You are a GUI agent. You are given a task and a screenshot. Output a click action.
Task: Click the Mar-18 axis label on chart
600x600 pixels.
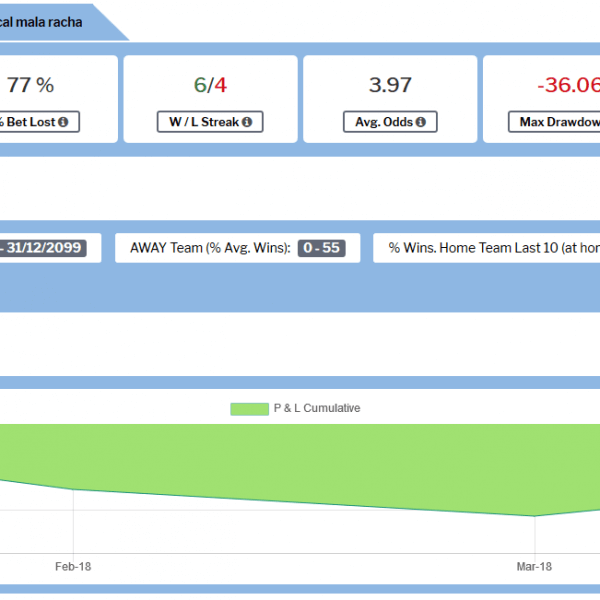[x=534, y=566]
